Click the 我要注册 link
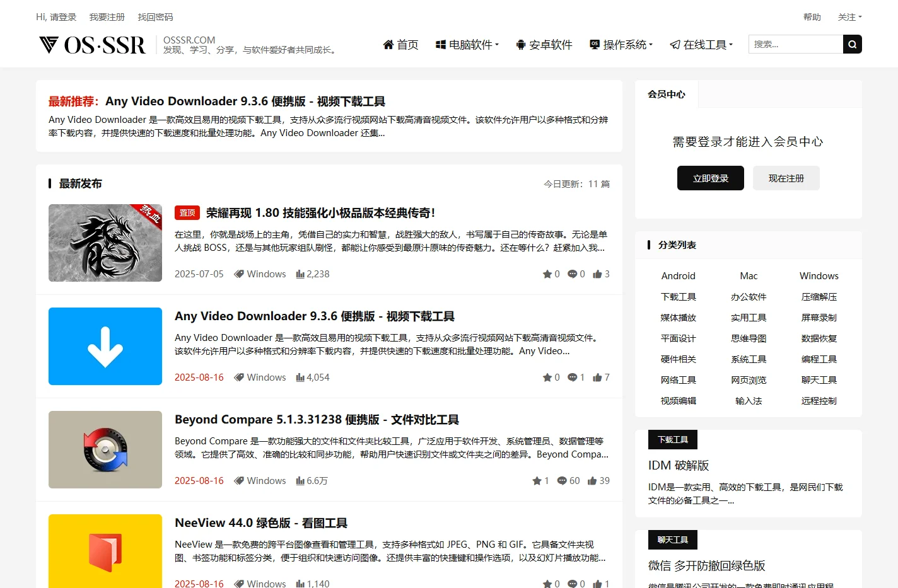 (x=107, y=17)
